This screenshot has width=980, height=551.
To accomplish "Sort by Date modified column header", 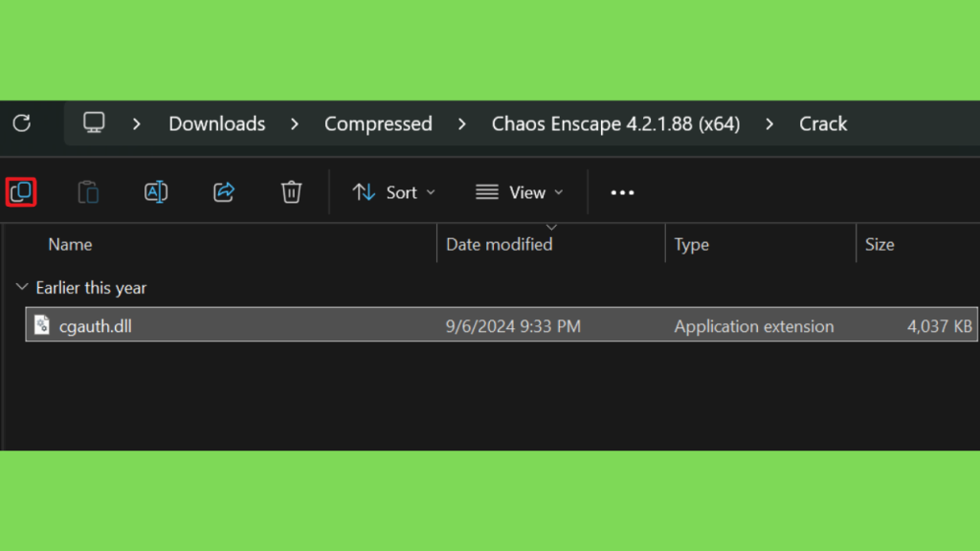I will [x=500, y=244].
